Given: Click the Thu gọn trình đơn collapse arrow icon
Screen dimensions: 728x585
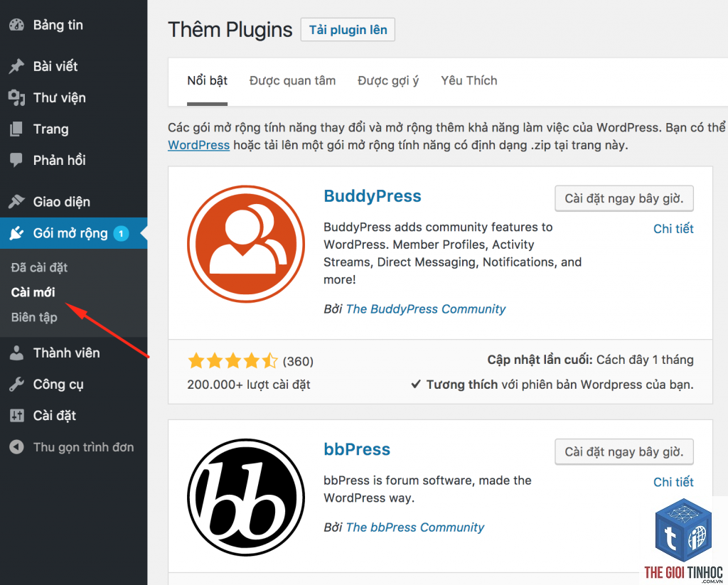Looking at the screenshot, I should (x=16, y=447).
